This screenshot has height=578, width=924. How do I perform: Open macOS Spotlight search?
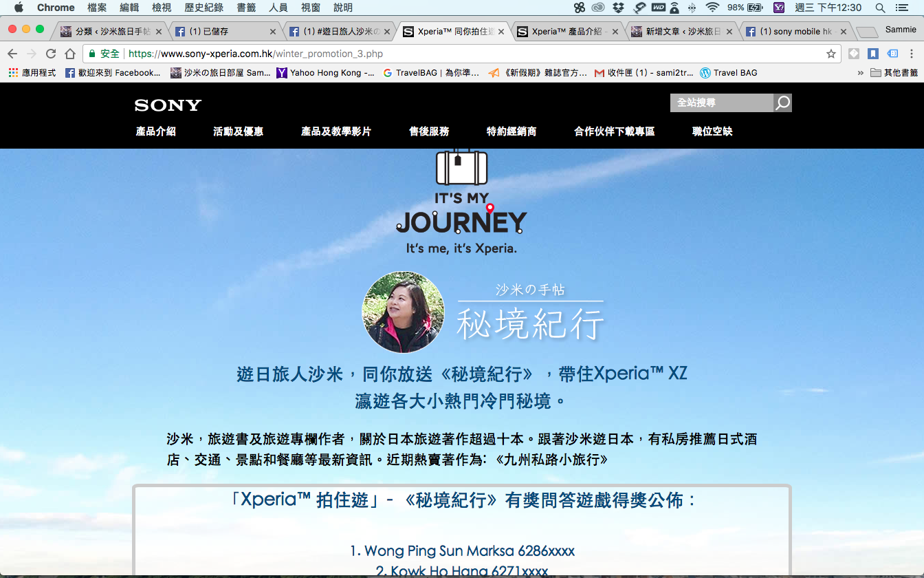(x=880, y=8)
